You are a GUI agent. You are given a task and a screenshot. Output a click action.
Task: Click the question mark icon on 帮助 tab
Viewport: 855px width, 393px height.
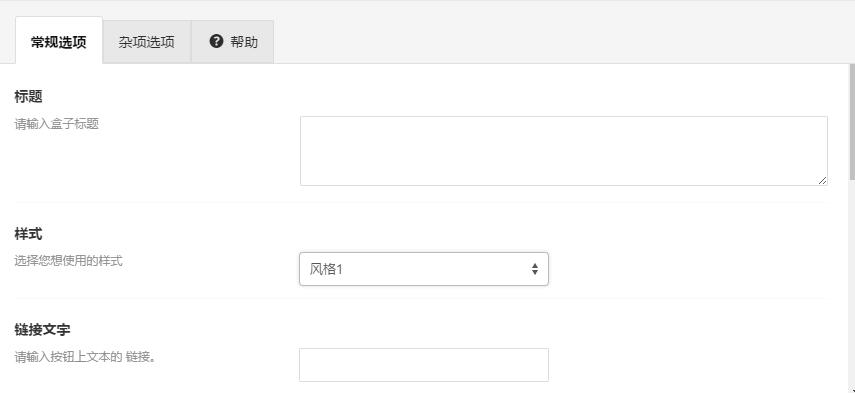[216, 41]
